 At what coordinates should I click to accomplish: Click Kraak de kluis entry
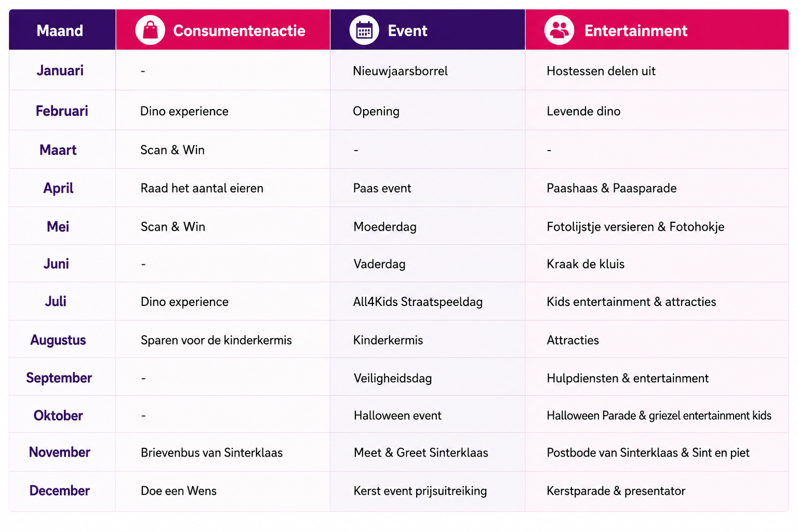[586, 264]
